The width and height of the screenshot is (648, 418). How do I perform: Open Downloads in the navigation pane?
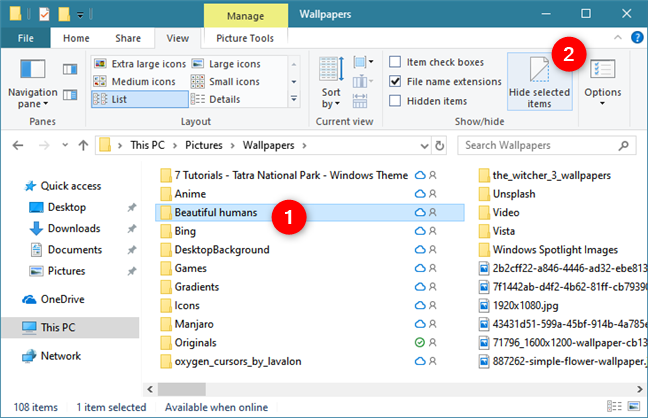74,228
